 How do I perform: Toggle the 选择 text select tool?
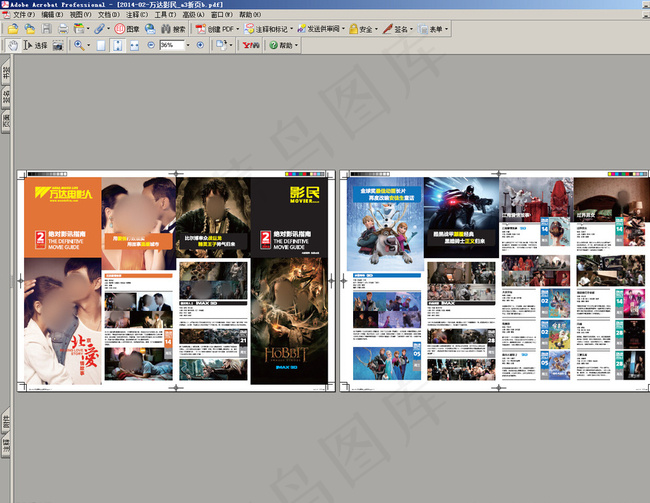[x=35, y=45]
